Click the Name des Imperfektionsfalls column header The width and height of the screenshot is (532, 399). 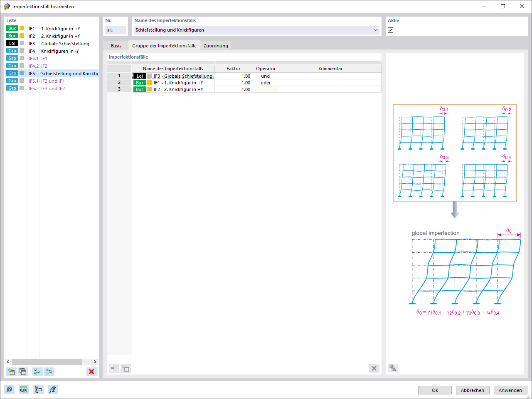tap(173, 69)
